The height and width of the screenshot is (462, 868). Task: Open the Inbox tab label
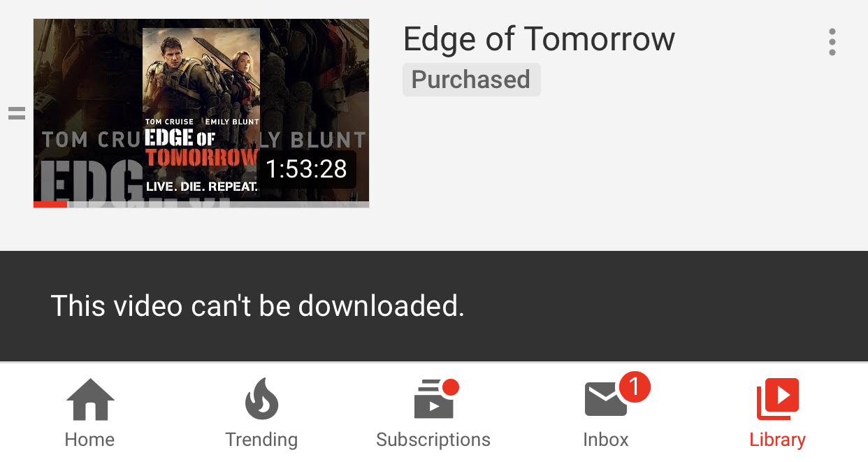[x=606, y=440]
